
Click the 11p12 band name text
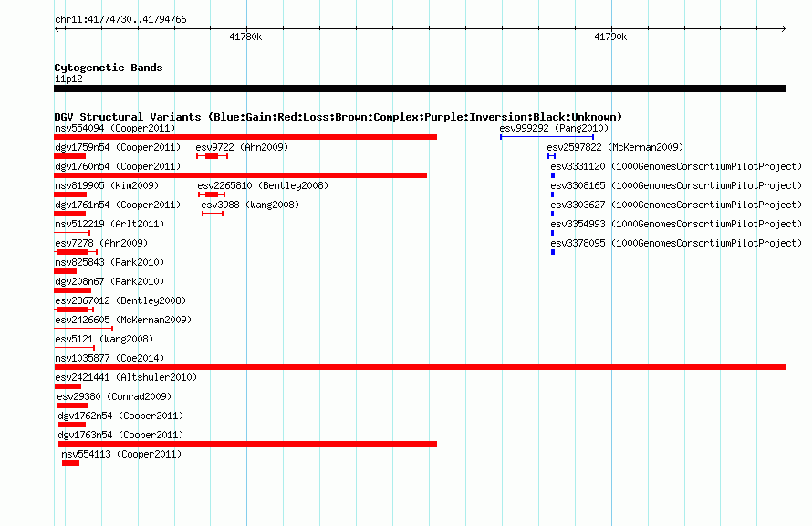coord(68,79)
